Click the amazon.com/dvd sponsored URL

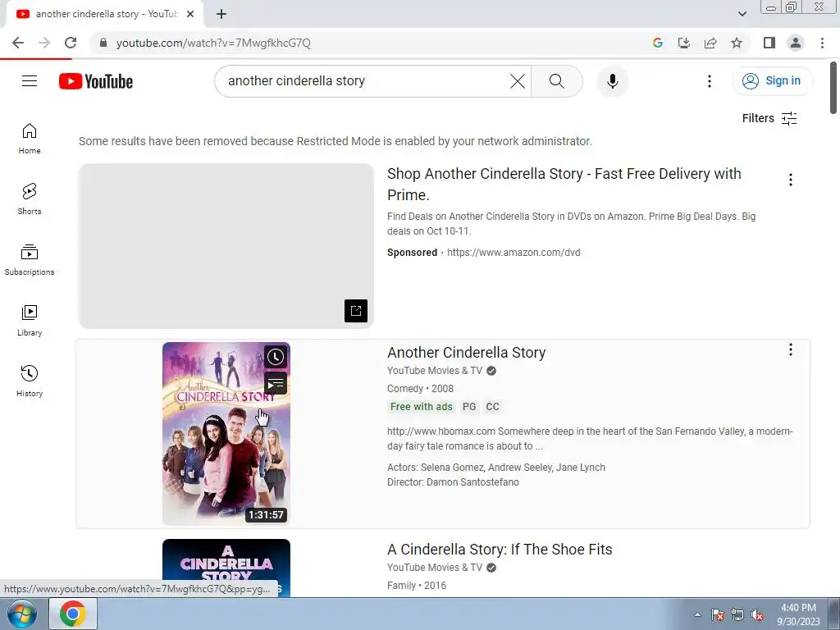(x=514, y=253)
